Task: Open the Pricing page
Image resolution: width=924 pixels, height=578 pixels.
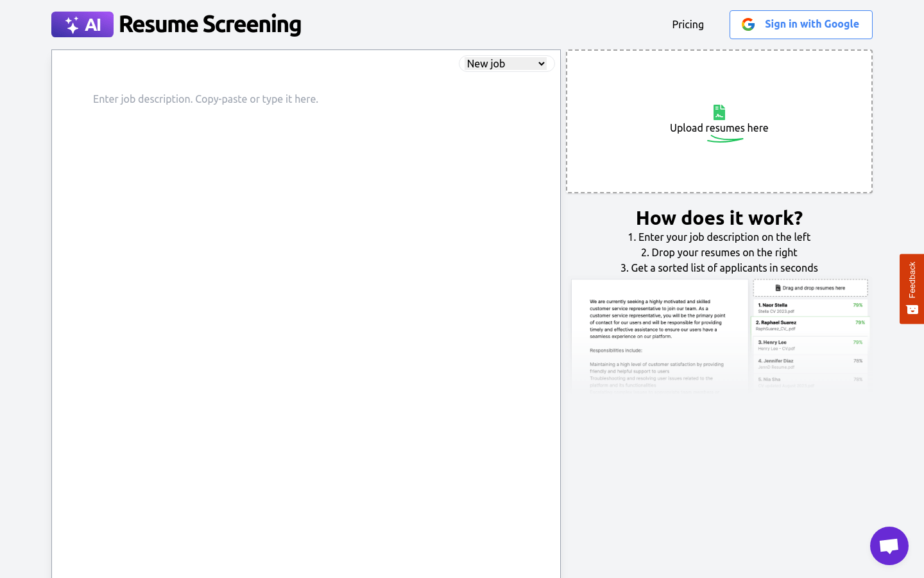Action: pyautogui.click(x=688, y=24)
